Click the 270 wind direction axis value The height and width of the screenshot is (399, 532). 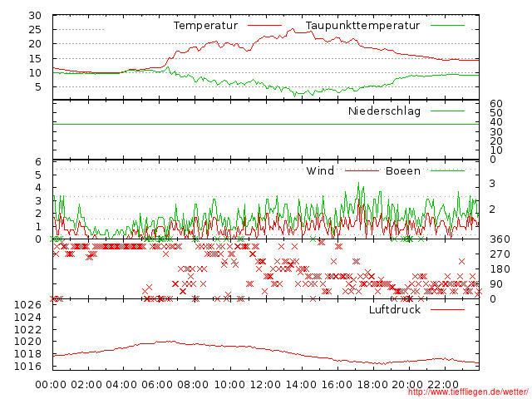click(500, 254)
